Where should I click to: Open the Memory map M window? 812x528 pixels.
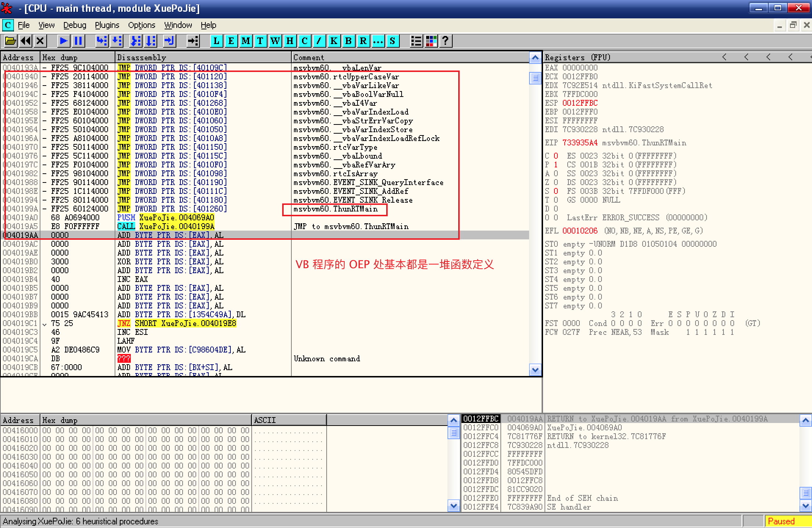pyautogui.click(x=245, y=41)
